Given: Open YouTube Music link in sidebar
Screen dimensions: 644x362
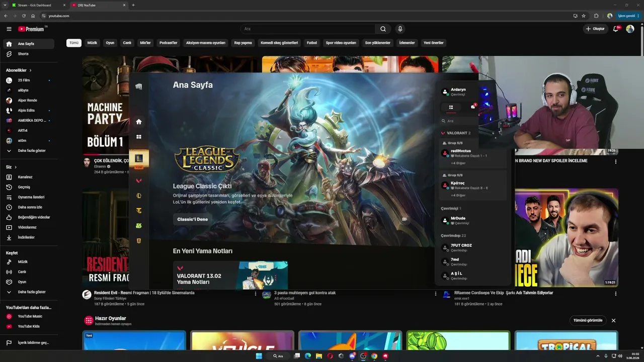Looking at the screenshot, I should [29, 316].
